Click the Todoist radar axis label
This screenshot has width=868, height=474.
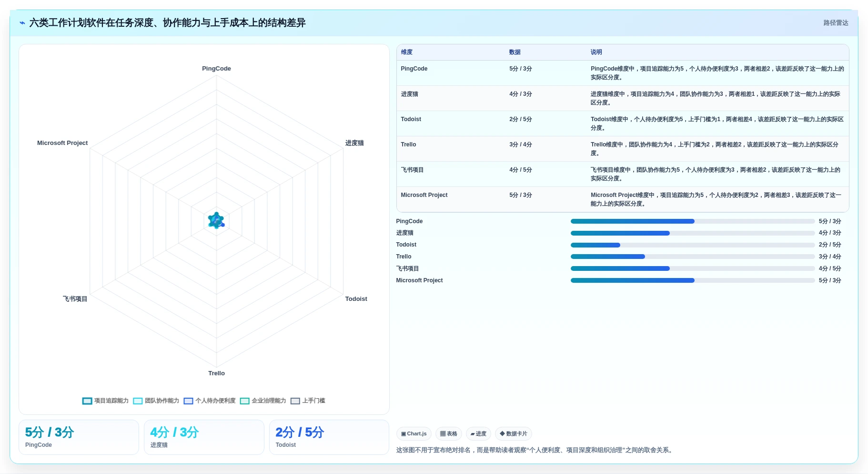(356, 299)
